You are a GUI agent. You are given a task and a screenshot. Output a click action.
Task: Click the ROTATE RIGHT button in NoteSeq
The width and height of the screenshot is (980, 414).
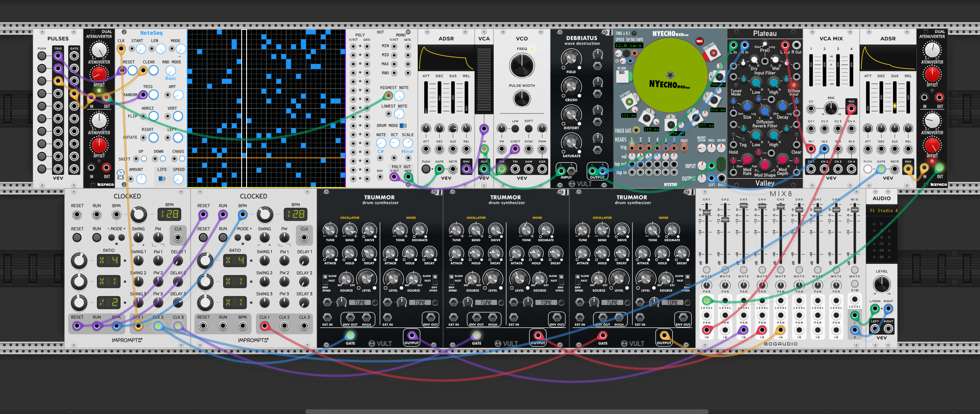point(154,137)
